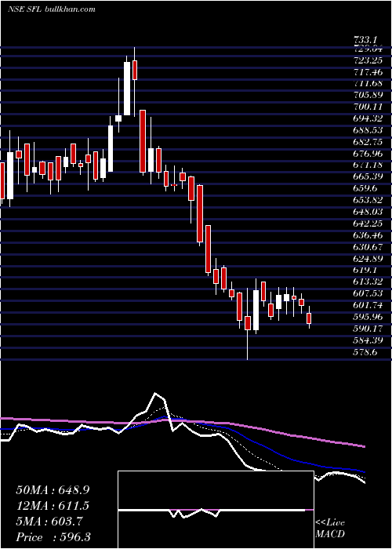
Task: Click the 578.6 price label
Action: click(365, 352)
